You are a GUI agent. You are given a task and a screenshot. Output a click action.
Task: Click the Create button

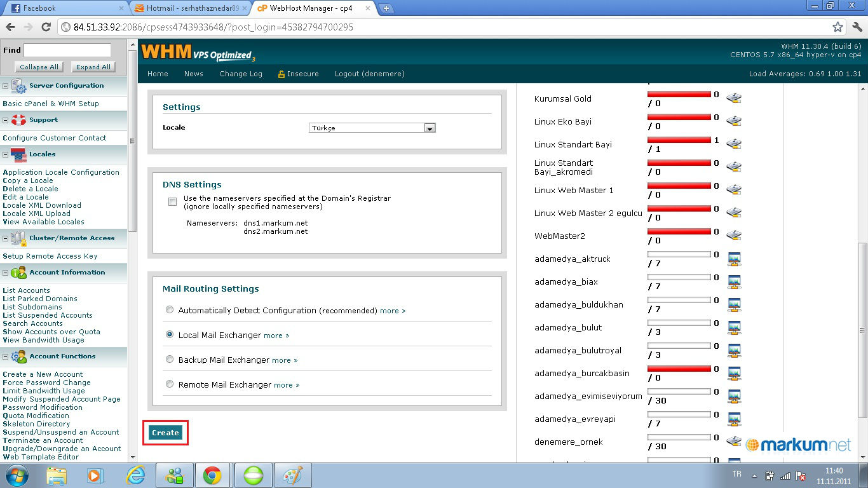(x=165, y=433)
